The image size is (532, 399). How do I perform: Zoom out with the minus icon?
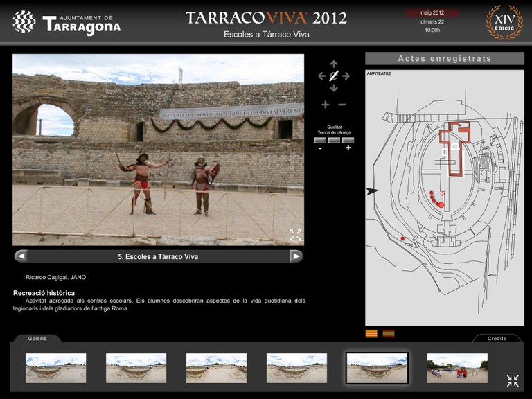pyautogui.click(x=342, y=105)
